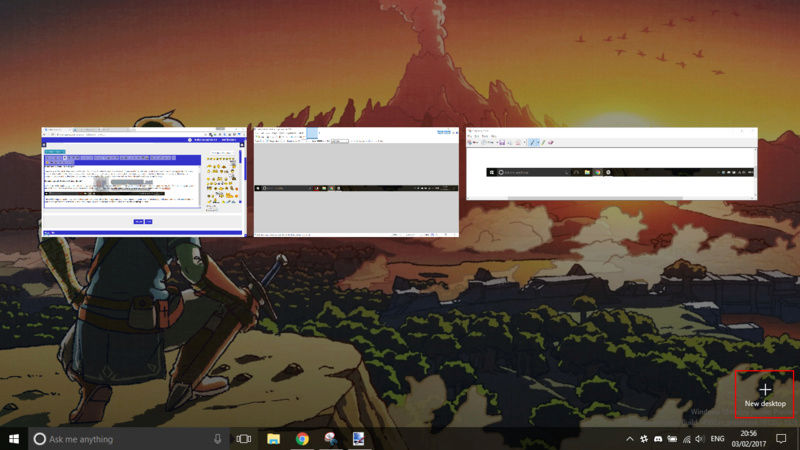Click the Cortana circle icon
Viewport: 800px width, 450px height.
click(x=39, y=439)
